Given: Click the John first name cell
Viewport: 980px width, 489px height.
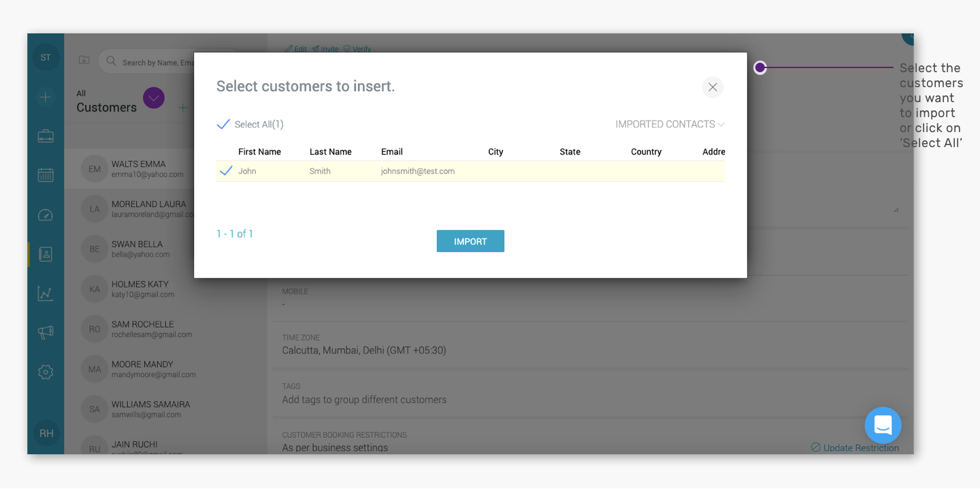Looking at the screenshot, I should pos(247,171).
